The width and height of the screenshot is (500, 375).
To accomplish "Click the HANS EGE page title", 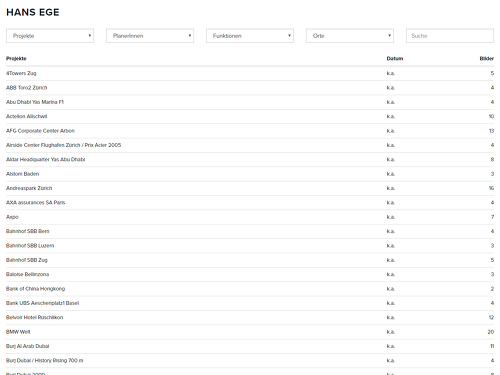I will click(33, 12).
